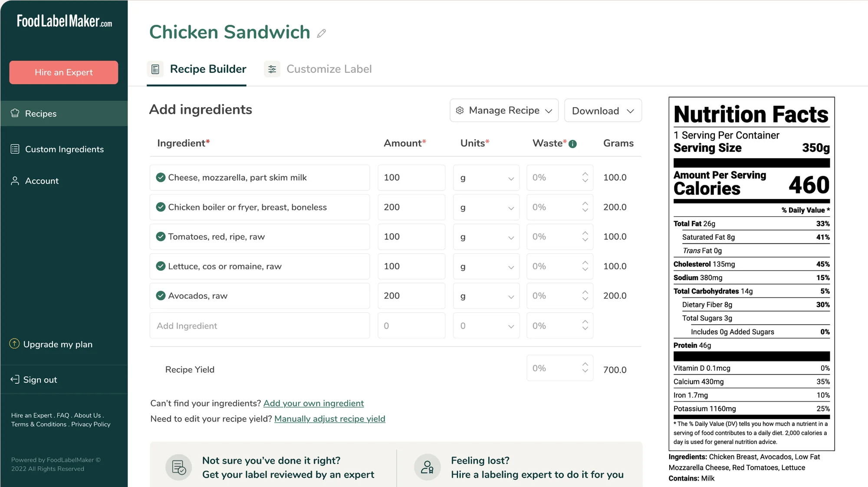Open units dropdown for Tomatoes row

coord(510,237)
